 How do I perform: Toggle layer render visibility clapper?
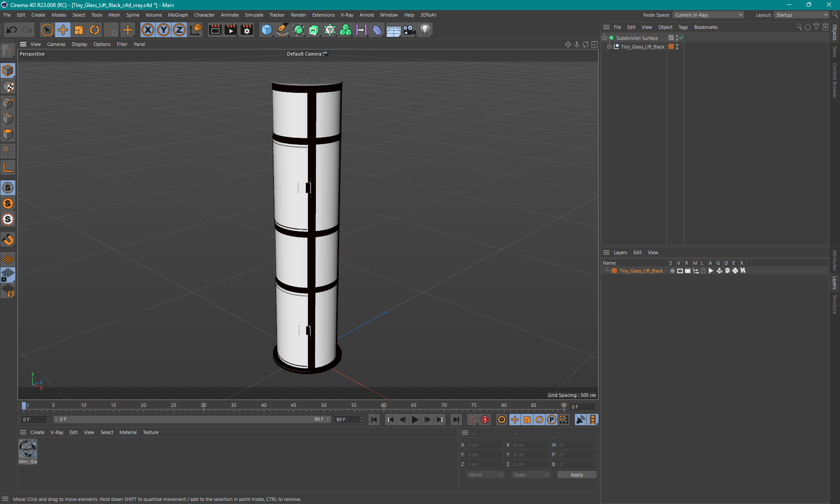[688, 271]
